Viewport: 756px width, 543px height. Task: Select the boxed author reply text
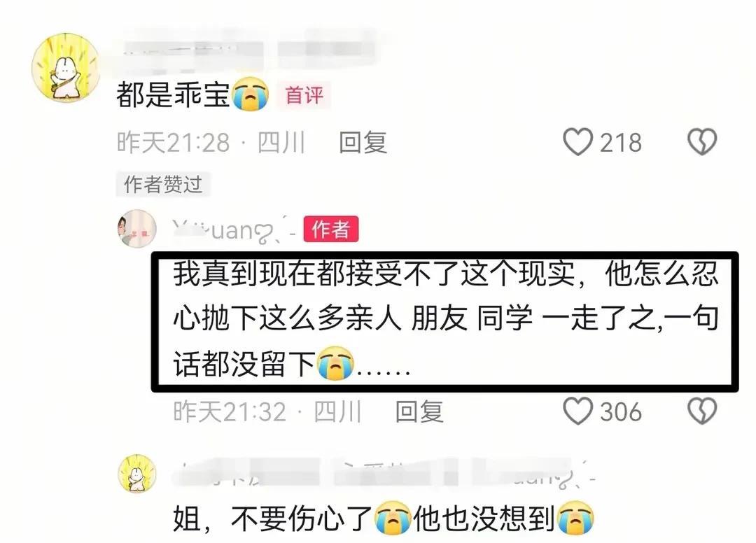[x=446, y=319]
